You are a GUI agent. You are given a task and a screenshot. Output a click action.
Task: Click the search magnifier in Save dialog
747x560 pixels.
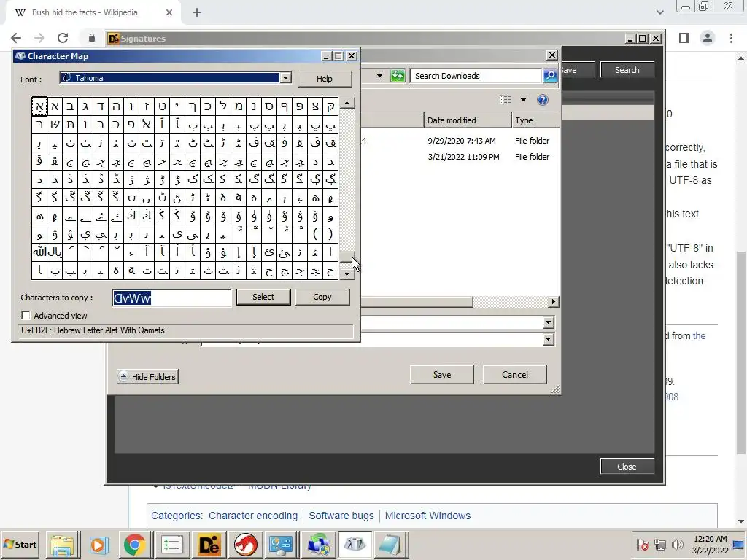click(550, 76)
